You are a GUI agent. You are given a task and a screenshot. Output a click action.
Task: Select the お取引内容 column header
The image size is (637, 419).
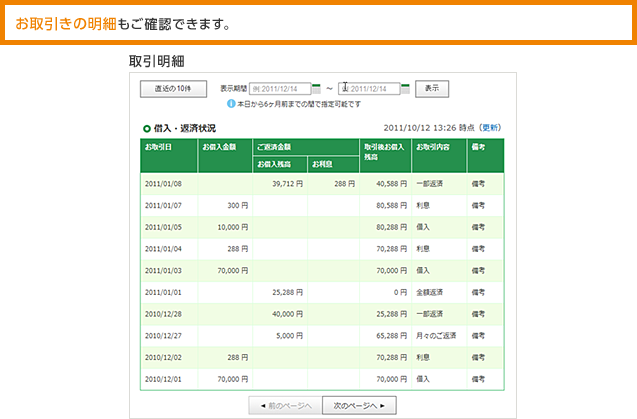(439, 156)
